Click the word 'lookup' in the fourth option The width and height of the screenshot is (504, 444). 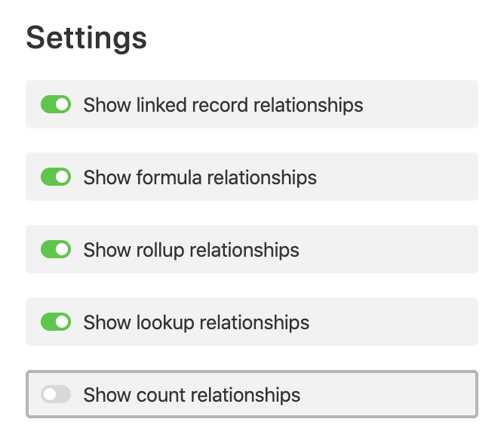tap(165, 323)
